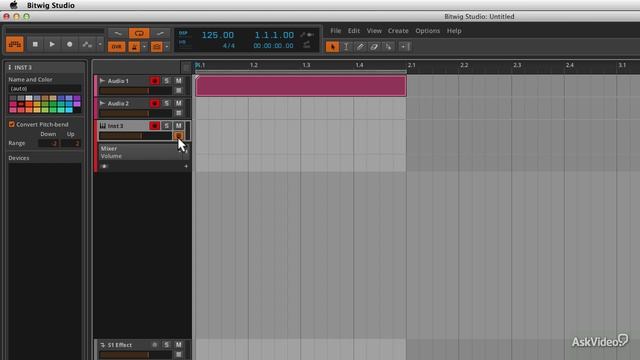640x360 pixels.
Task: Mute the Inst 3 track
Action: (178, 126)
